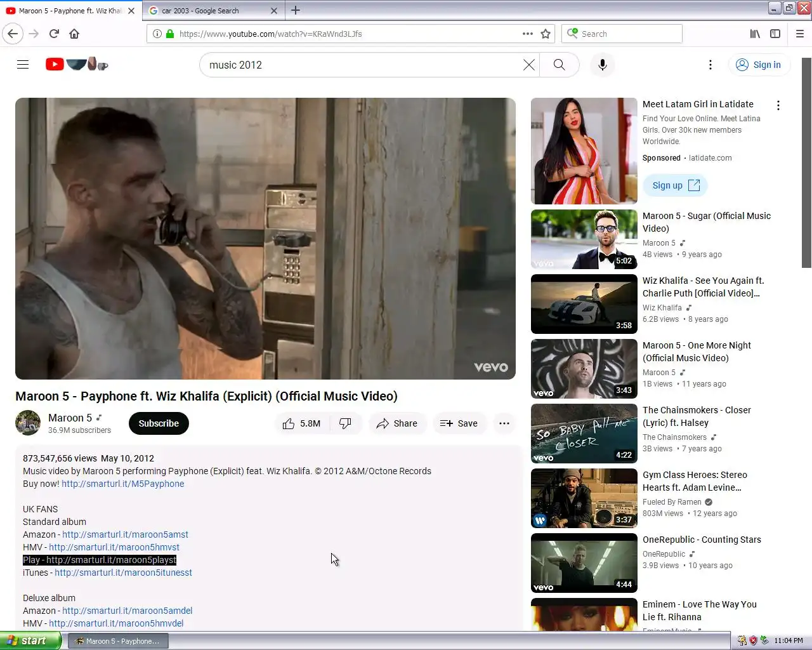Run the YouTube search with magnifier
The height and width of the screenshot is (650, 812).
(559, 65)
